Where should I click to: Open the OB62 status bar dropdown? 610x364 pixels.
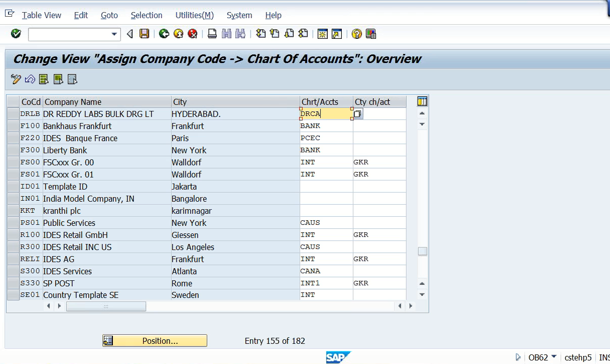pos(554,357)
